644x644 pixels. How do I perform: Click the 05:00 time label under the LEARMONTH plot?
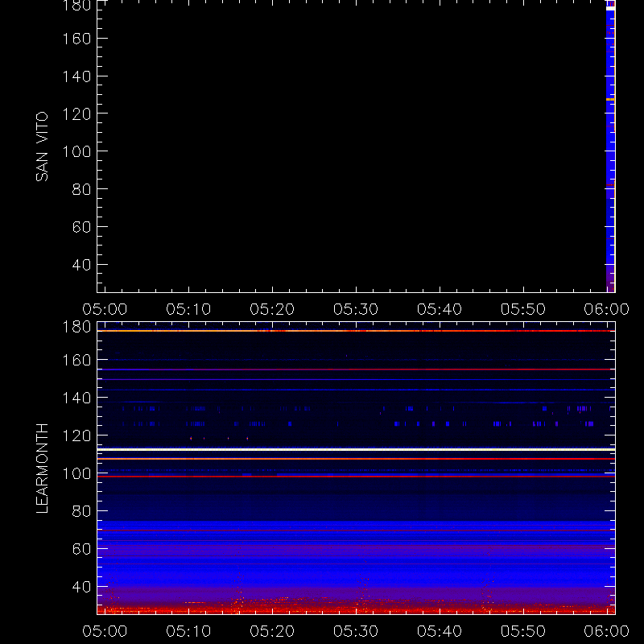point(105,631)
